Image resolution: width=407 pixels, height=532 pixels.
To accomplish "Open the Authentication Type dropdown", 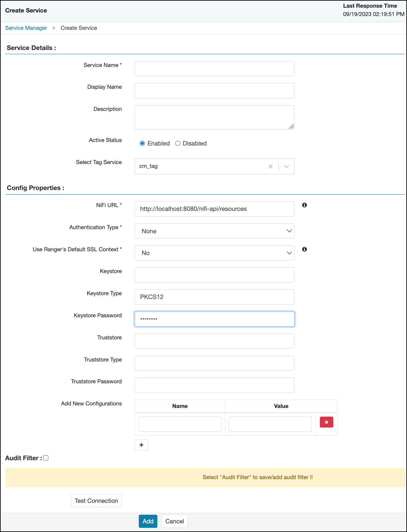I will tap(214, 231).
